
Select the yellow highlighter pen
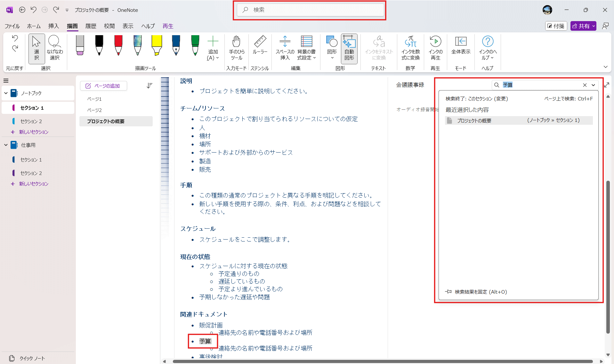[157, 45]
